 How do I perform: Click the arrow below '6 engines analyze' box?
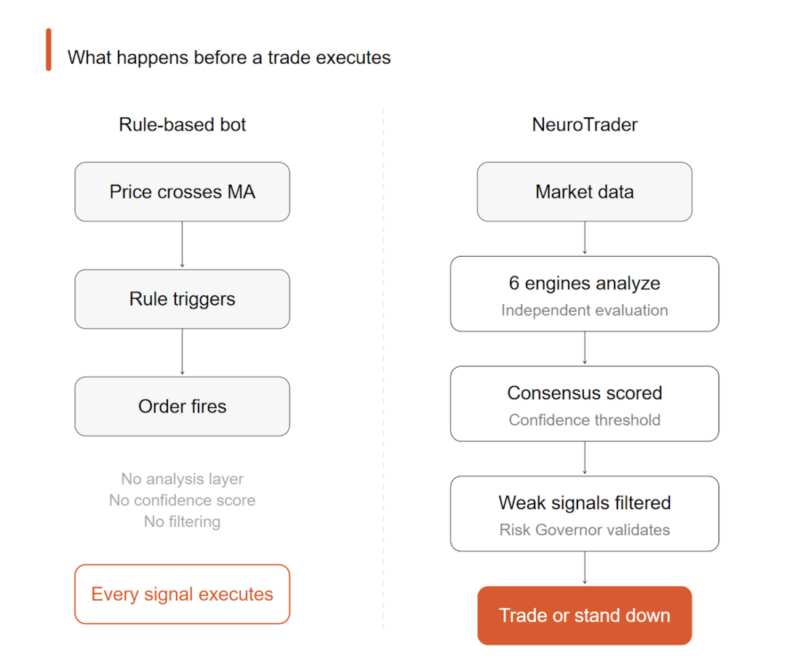pyautogui.click(x=585, y=348)
